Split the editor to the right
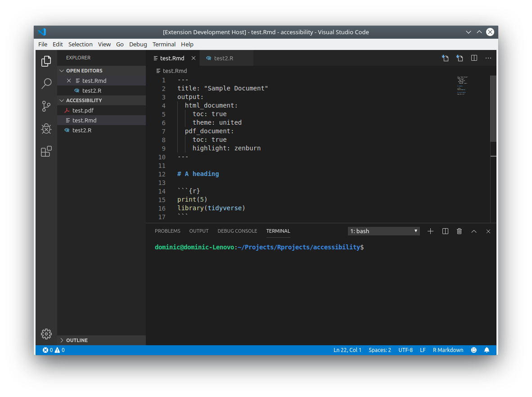This screenshot has height=397, width=532. (474, 58)
